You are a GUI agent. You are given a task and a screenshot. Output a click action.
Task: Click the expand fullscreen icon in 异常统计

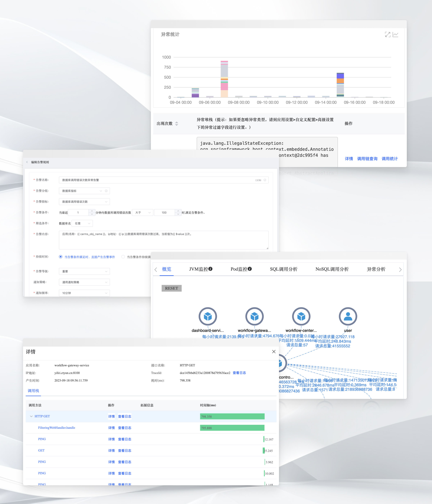point(388,35)
